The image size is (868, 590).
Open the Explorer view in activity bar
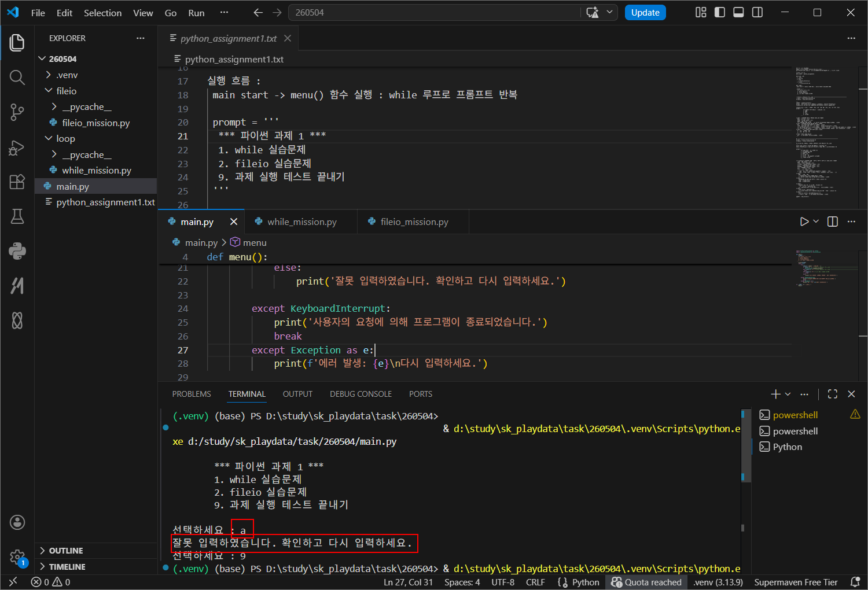click(17, 42)
